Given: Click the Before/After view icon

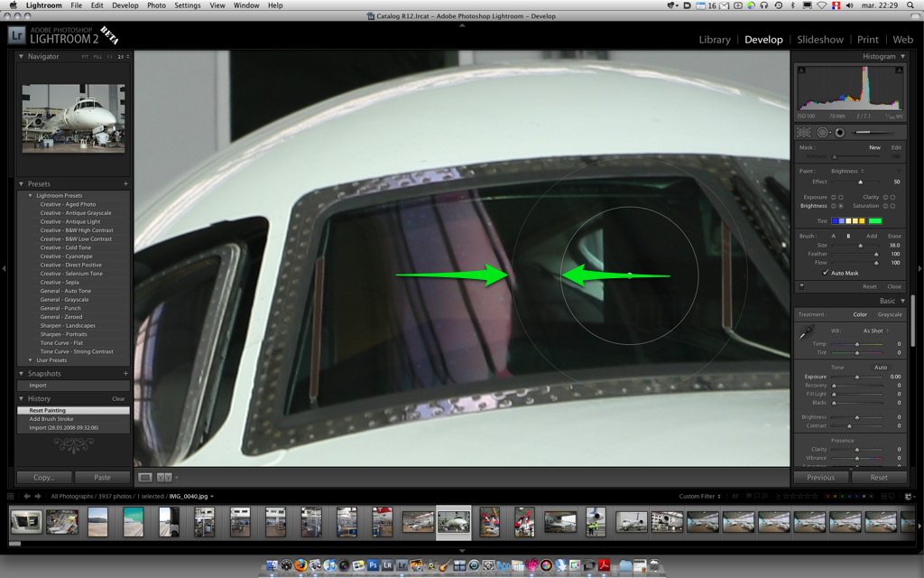Looking at the screenshot, I should click(x=164, y=477).
